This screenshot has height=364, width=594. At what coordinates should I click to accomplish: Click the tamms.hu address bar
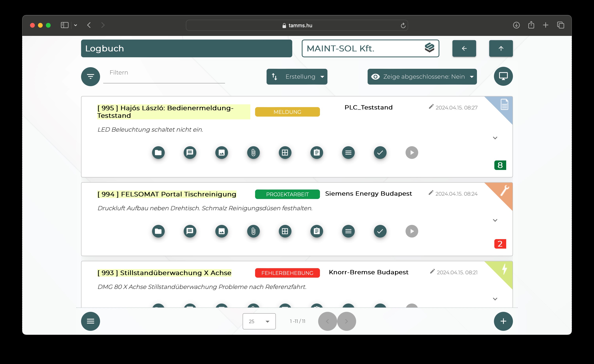tap(297, 25)
